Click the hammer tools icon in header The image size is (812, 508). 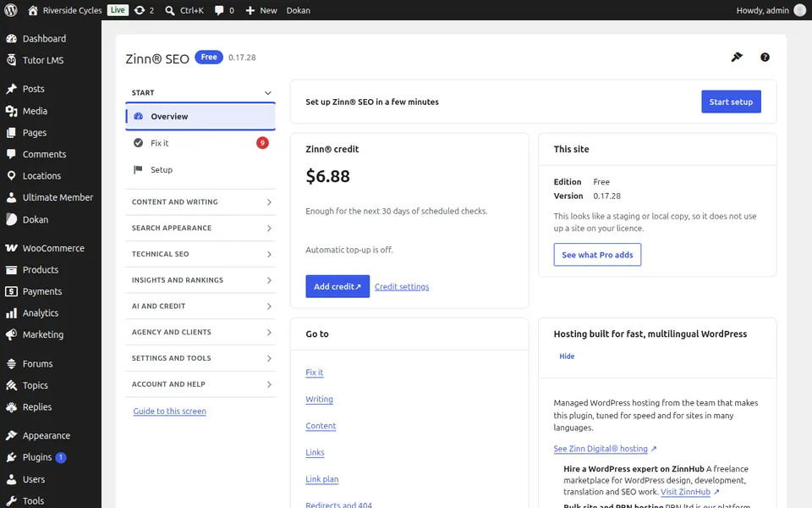[737, 57]
